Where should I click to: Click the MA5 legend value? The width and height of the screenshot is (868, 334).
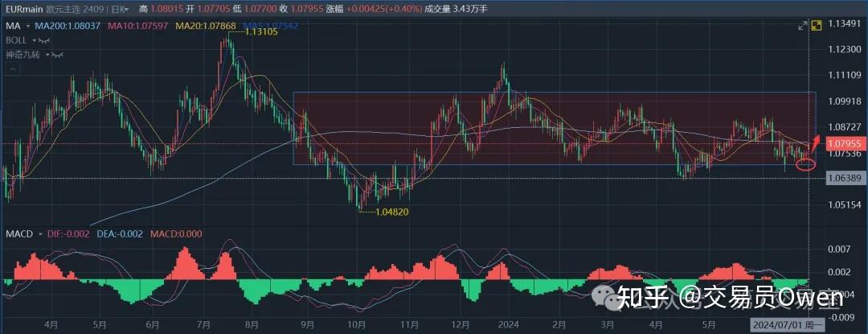point(271,26)
